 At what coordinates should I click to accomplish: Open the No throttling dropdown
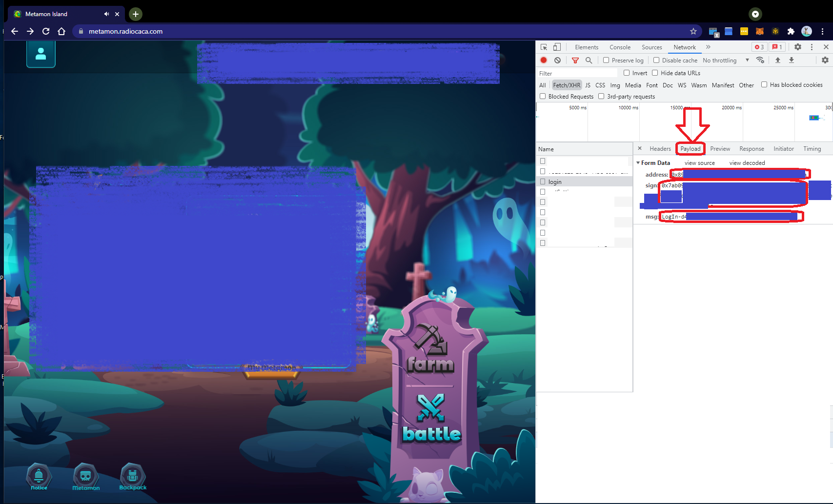tap(726, 60)
